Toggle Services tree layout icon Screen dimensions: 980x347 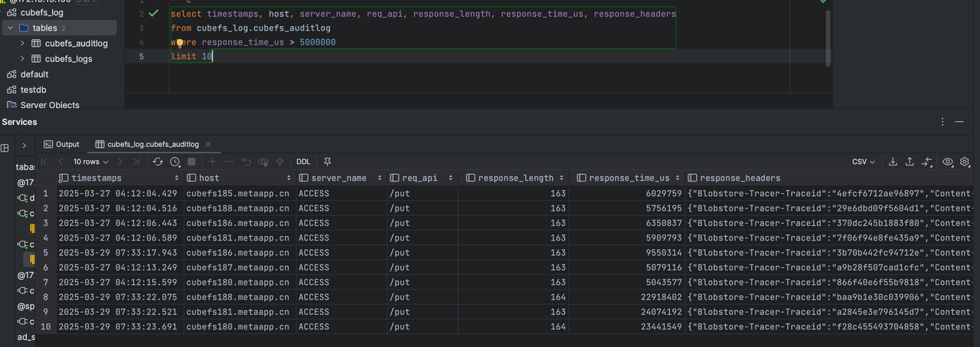pyautogui.click(x=5, y=147)
